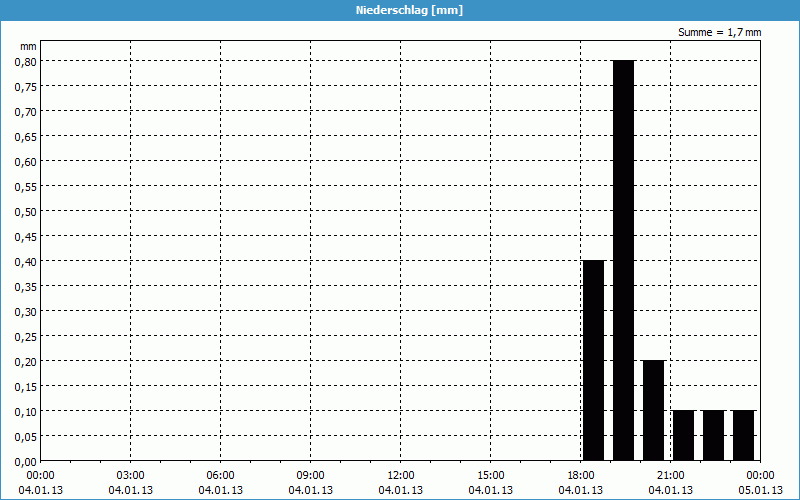Click the 0,25 y-axis value

click(26, 337)
